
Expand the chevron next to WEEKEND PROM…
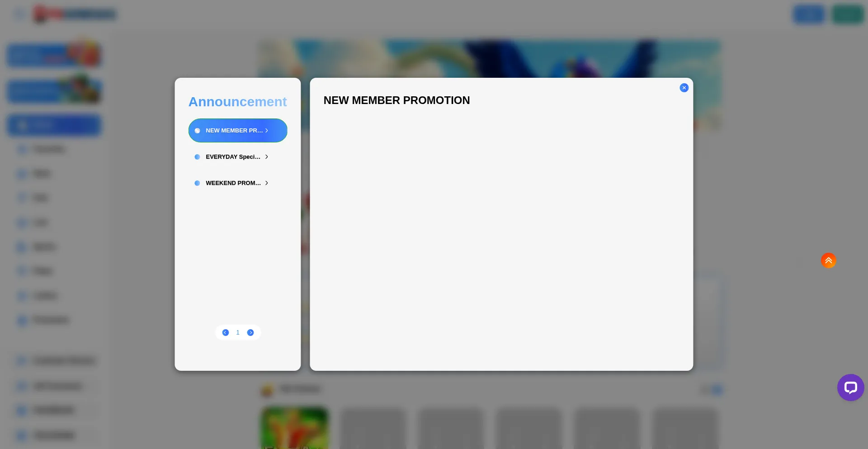click(267, 183)
